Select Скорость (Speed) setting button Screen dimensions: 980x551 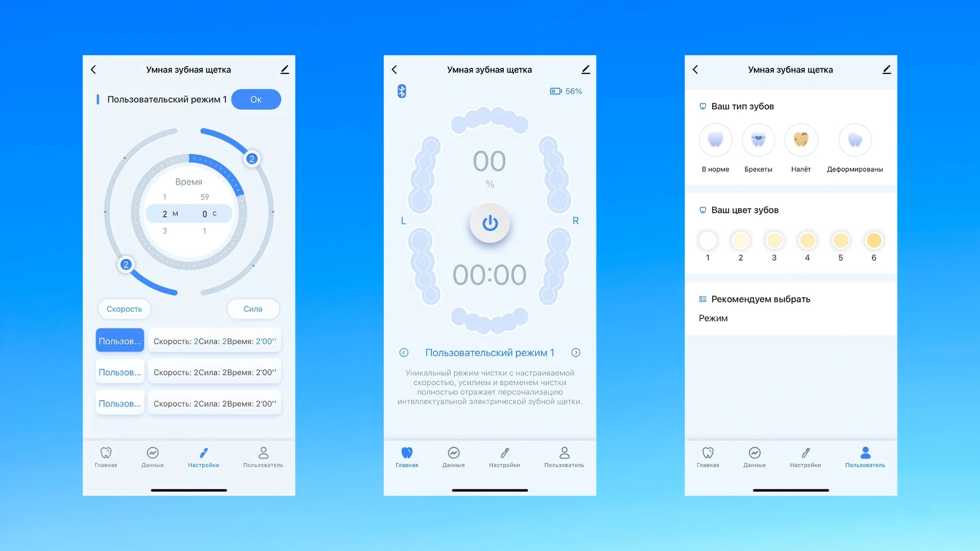[x=123, y=309]
